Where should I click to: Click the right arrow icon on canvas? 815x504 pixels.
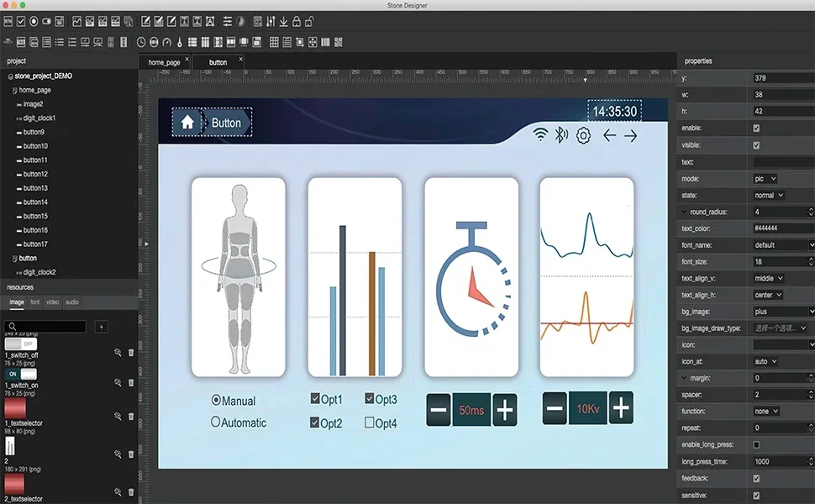[630, 135]
